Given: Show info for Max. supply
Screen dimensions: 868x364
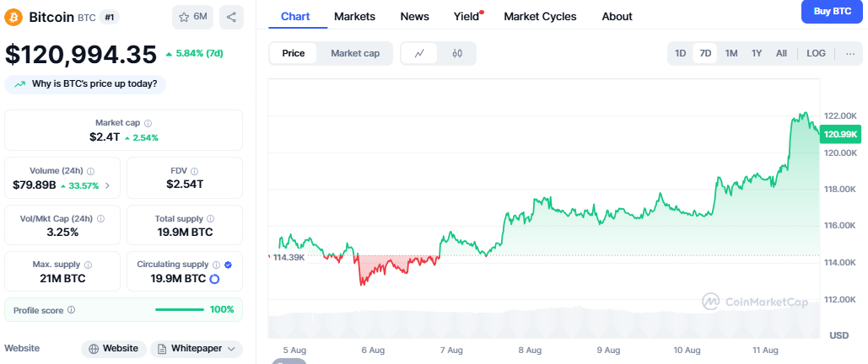Looking at the screenshot, I should [x=88, y=265].
